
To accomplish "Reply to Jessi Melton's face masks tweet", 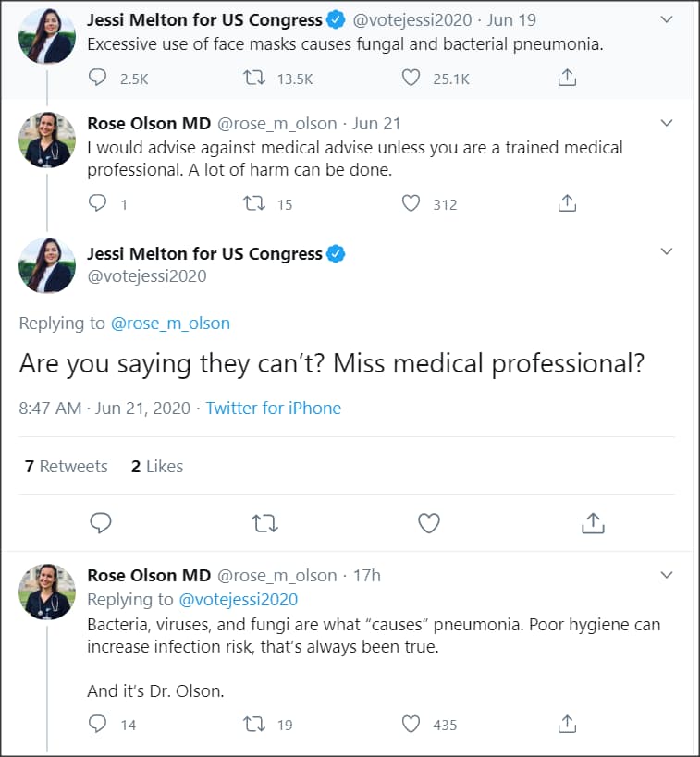I will 99,79.
